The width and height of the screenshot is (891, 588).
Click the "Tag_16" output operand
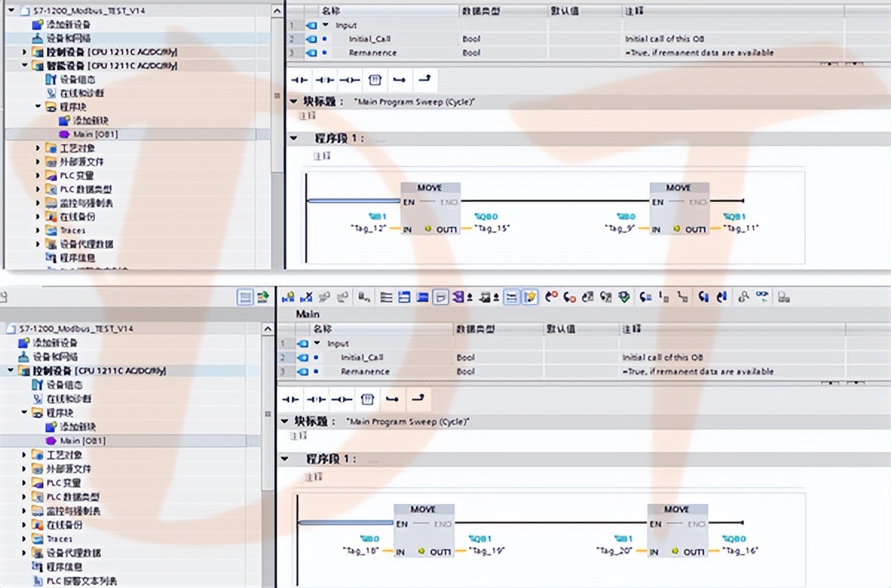click(740, 551)
